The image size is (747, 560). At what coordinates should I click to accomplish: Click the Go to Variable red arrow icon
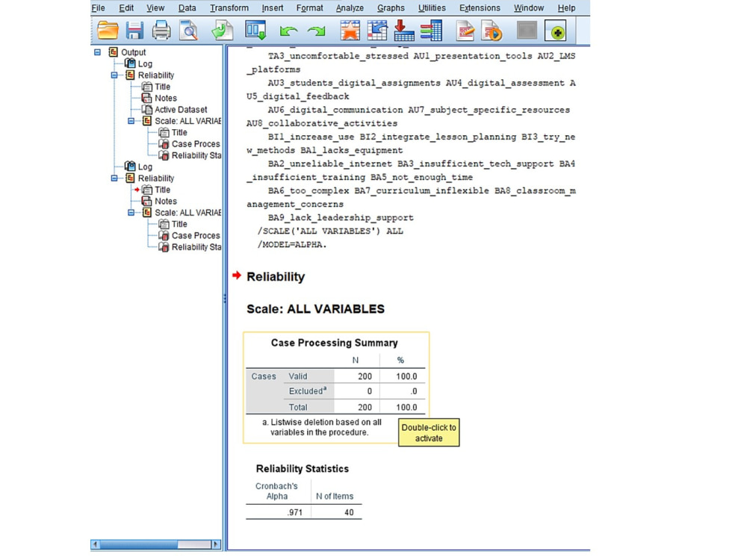tap(404, 31)
